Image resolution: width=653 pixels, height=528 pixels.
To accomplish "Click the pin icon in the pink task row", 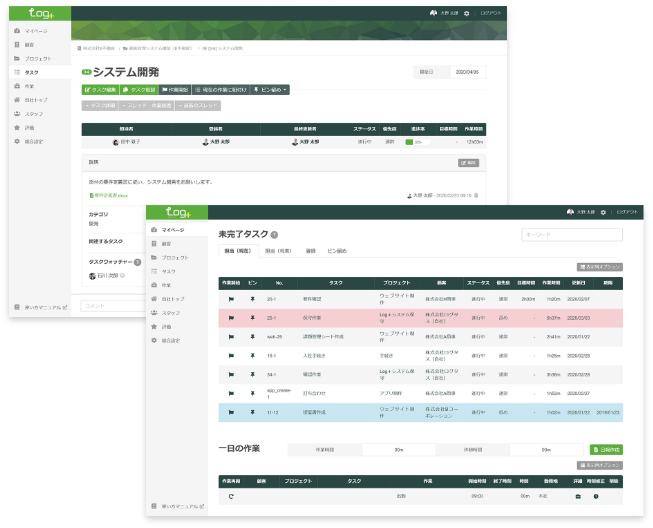I will 253,317.
